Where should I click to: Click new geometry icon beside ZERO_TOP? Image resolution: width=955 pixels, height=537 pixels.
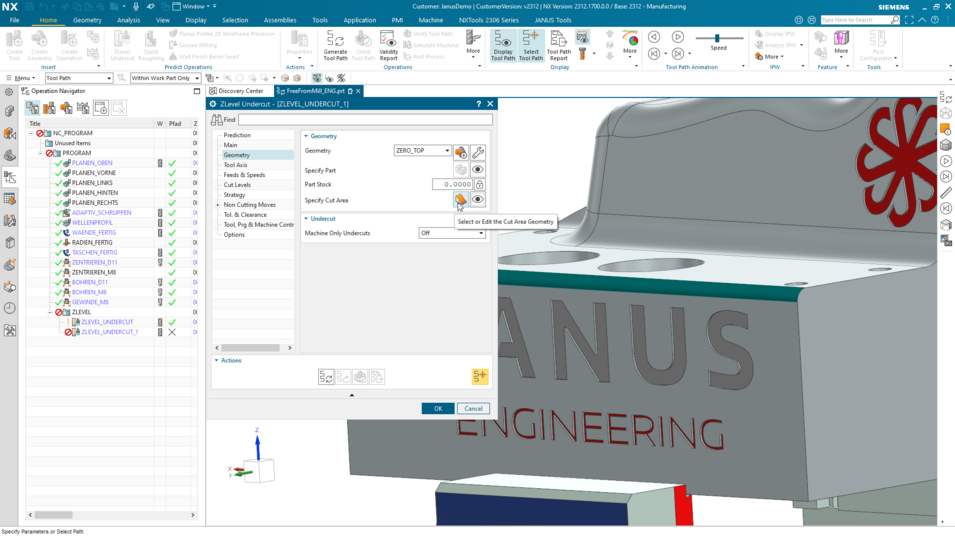click(x=460, y=151)
